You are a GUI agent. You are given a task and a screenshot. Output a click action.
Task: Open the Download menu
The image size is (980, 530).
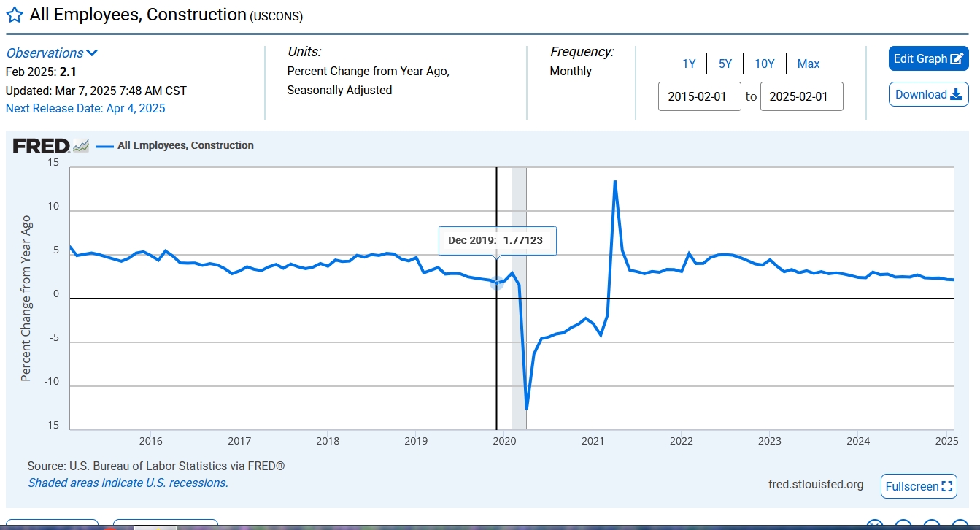coord(928,95)
